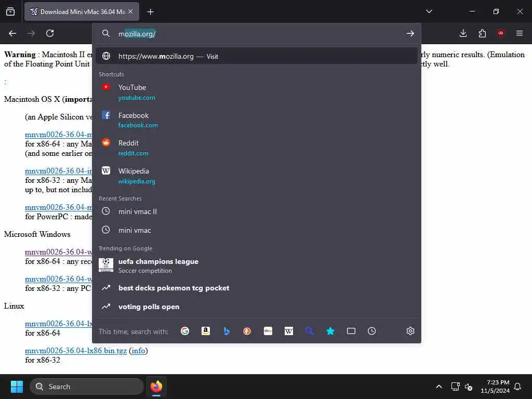This screenshot has height=399, width=532.
Task: Click Firefox icon in taskbar
Action: (x=156, y=387)
